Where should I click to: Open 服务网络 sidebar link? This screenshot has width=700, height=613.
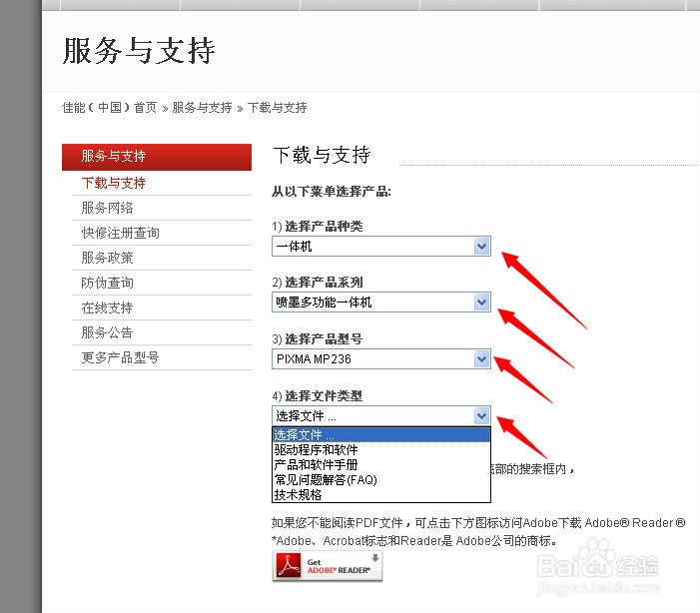tap(107, 208)
